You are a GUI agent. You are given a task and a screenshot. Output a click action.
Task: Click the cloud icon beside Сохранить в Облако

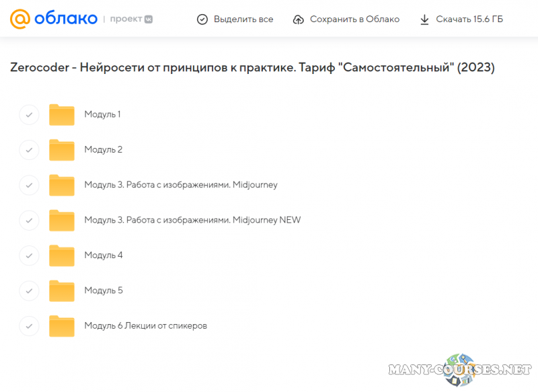click(298, 19)
